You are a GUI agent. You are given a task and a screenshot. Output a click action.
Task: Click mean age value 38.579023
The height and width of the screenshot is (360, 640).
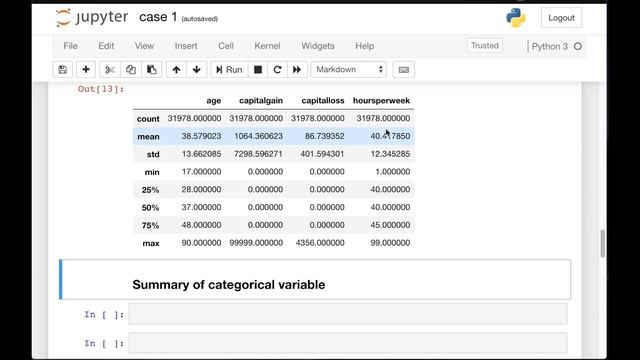coord(201,136)
